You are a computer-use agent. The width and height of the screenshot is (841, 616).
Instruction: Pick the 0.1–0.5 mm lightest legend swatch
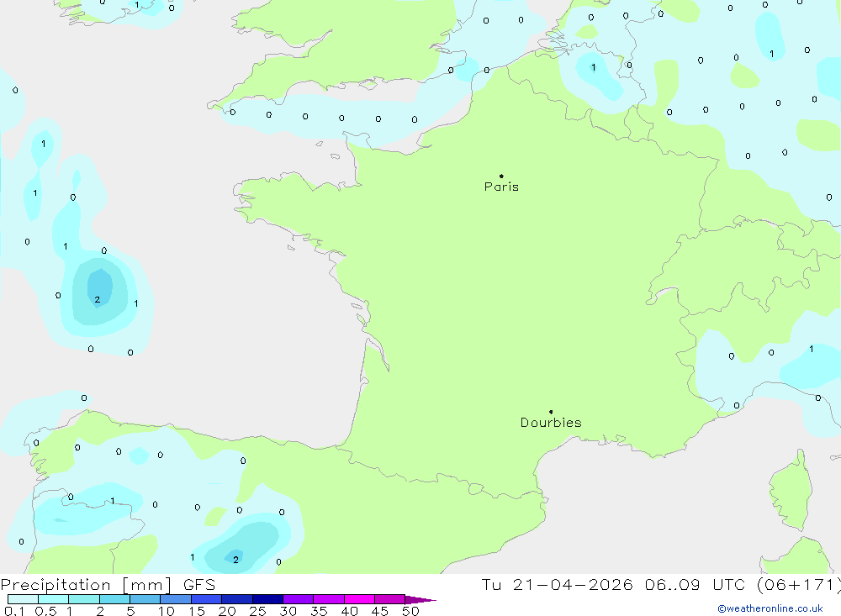tap(23, 599)
